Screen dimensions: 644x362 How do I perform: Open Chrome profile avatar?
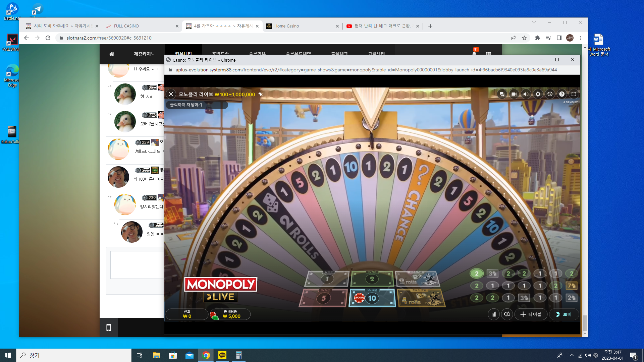(570, 38)
